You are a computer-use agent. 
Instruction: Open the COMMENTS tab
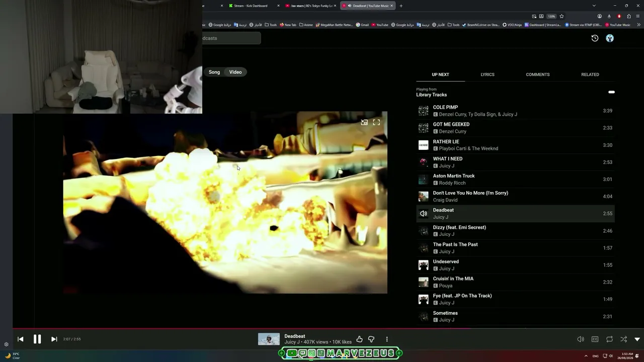(538, 74)
